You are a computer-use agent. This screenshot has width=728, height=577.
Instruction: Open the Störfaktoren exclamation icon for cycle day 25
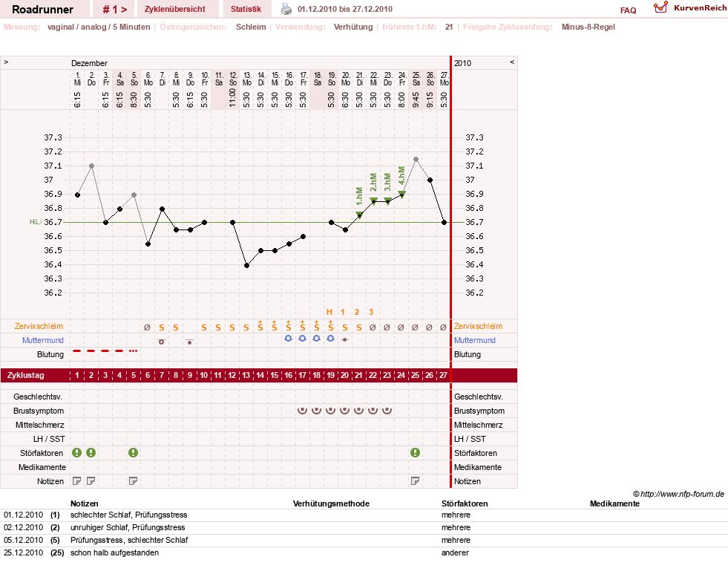415,452
